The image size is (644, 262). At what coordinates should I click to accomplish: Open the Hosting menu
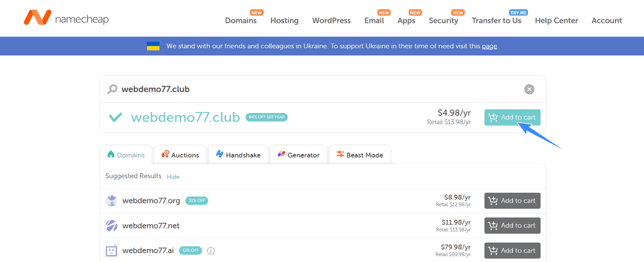pos(284,20)
